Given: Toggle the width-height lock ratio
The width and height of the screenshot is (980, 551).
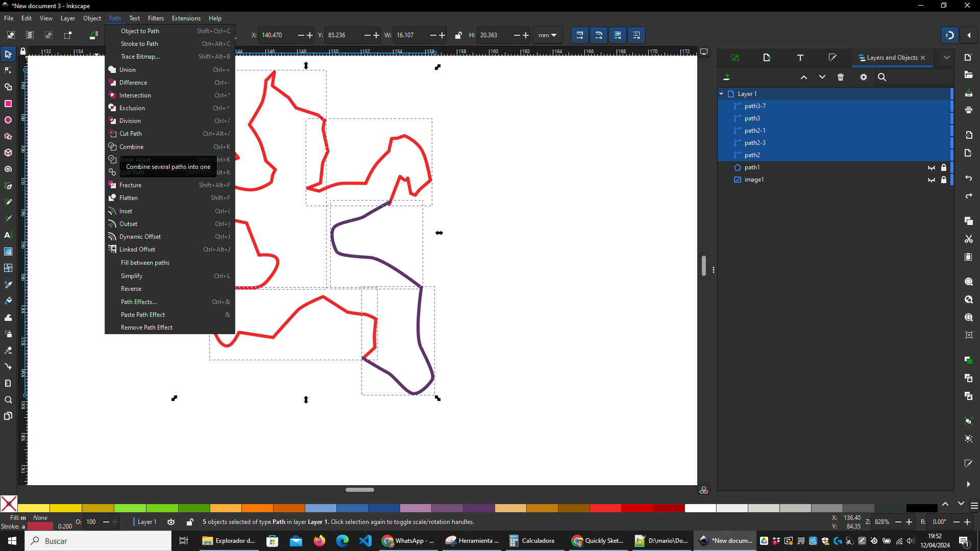Looking at the screenshot, I should tap(458, 35).
